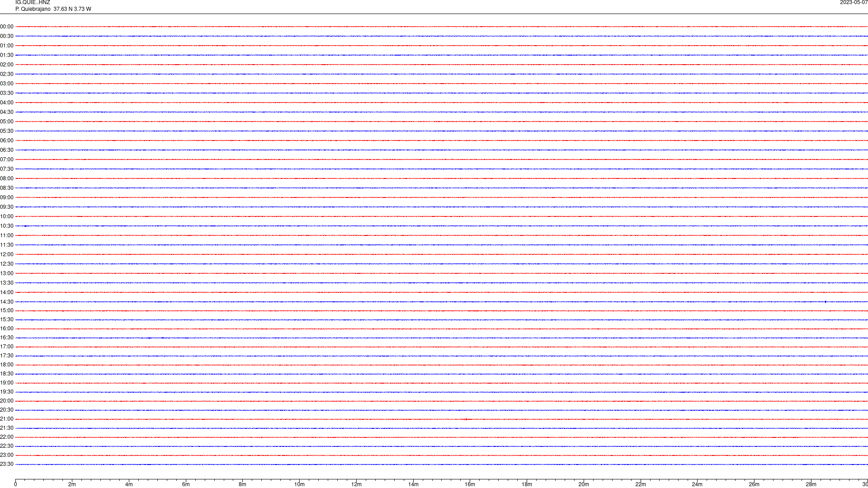
Task: Select the 04:30 time row label
Action: click(x=7, y=112)
